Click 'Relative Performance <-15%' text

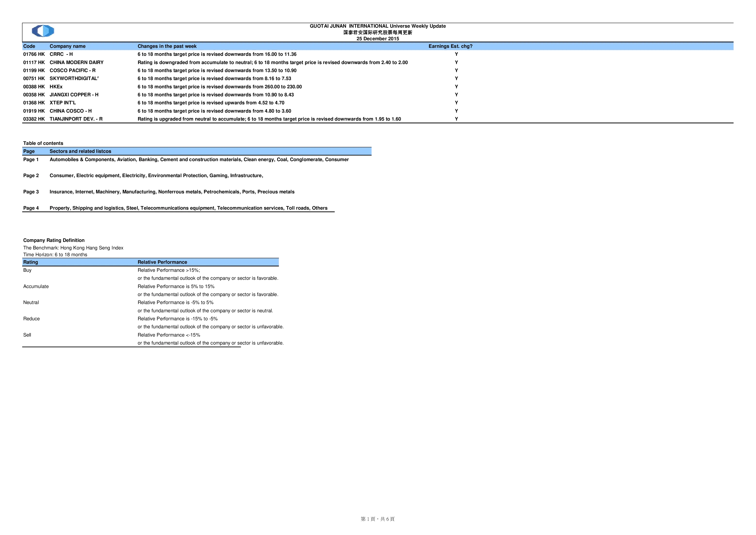169,335
